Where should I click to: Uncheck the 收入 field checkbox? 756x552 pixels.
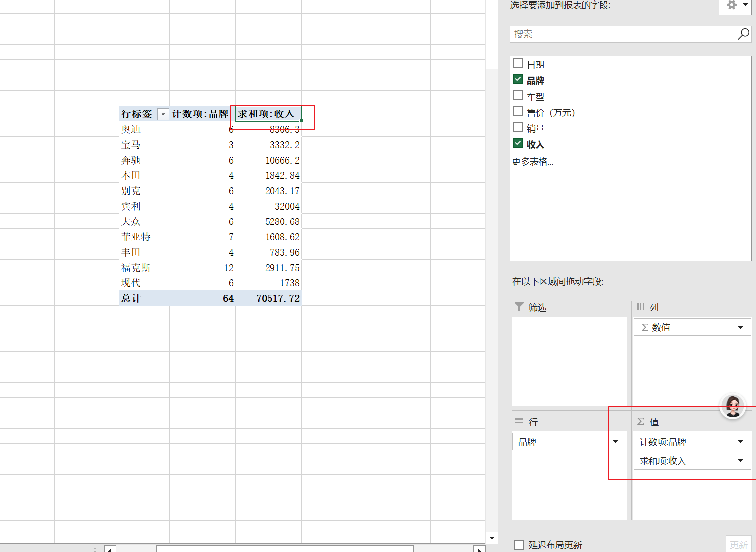[x=518, y=143]
